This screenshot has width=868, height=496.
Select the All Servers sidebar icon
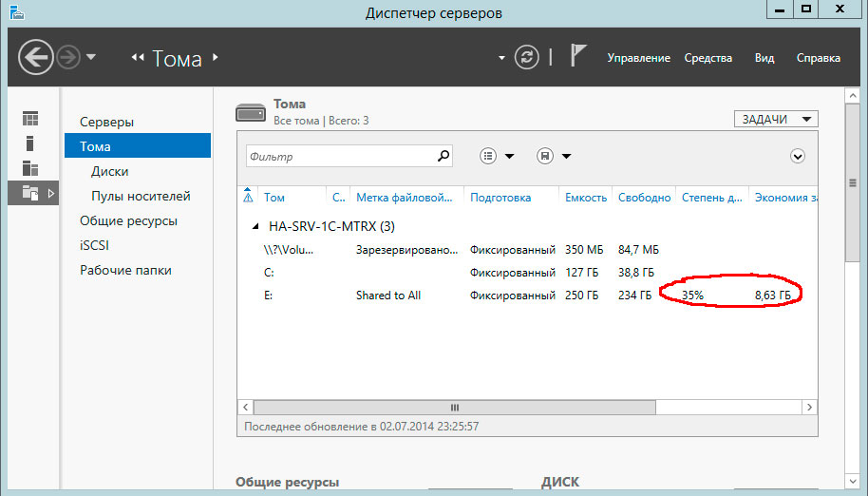(x=30, y=168)
